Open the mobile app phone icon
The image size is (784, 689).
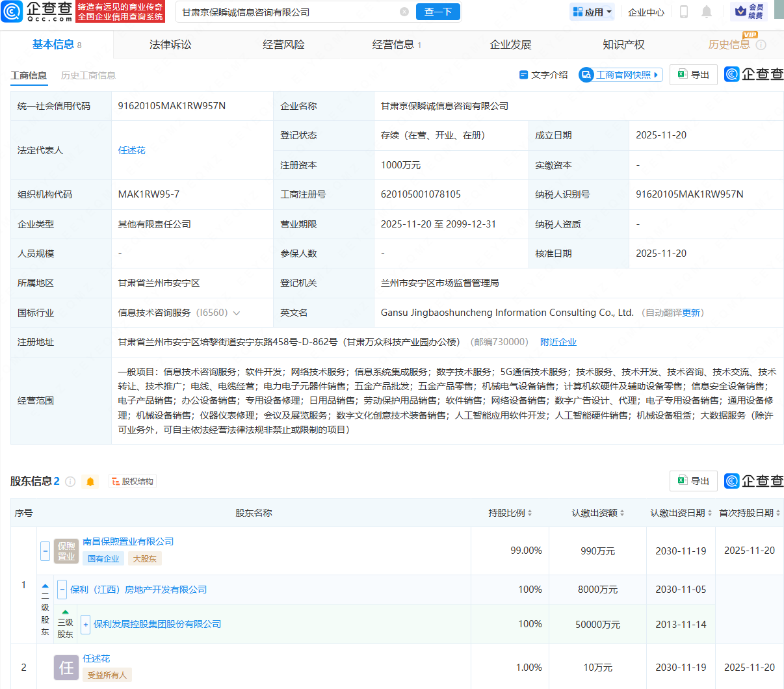tap(683, 12)
